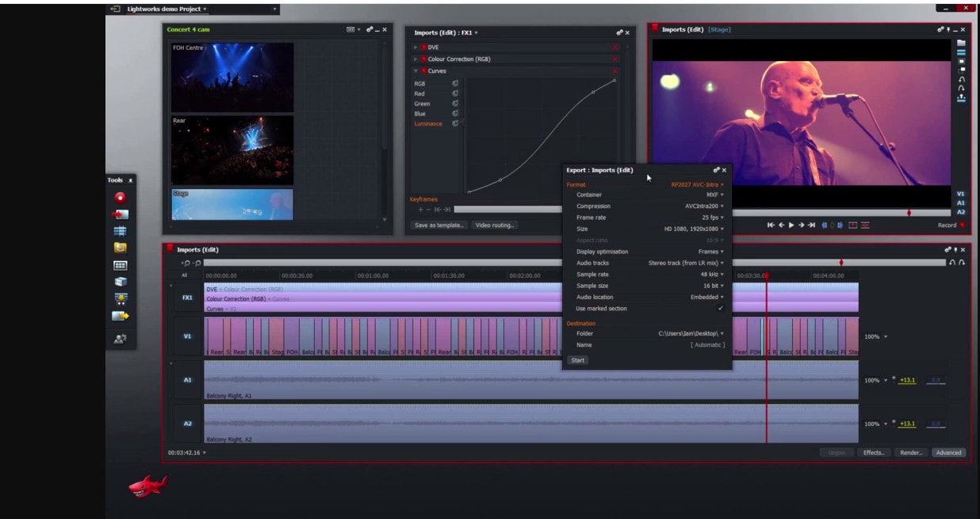Viewport: 980px width, 519px height.
Task: Reset the Luminance curve toggle icon
Action: click(x=456, y=124)
